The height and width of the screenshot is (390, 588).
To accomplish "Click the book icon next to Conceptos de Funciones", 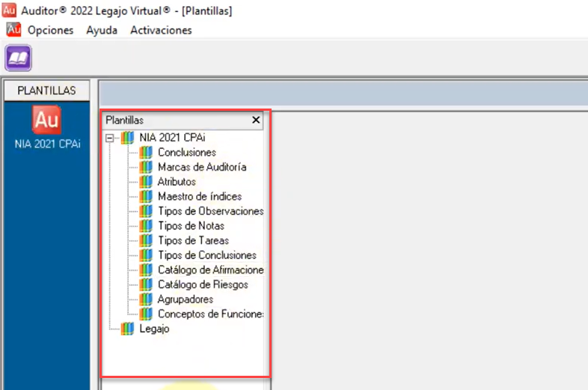I will coord(146,314).
